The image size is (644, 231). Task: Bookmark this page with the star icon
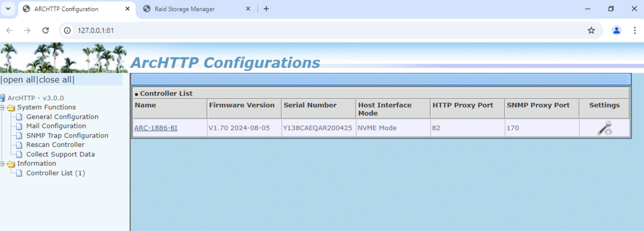point(591,30)
